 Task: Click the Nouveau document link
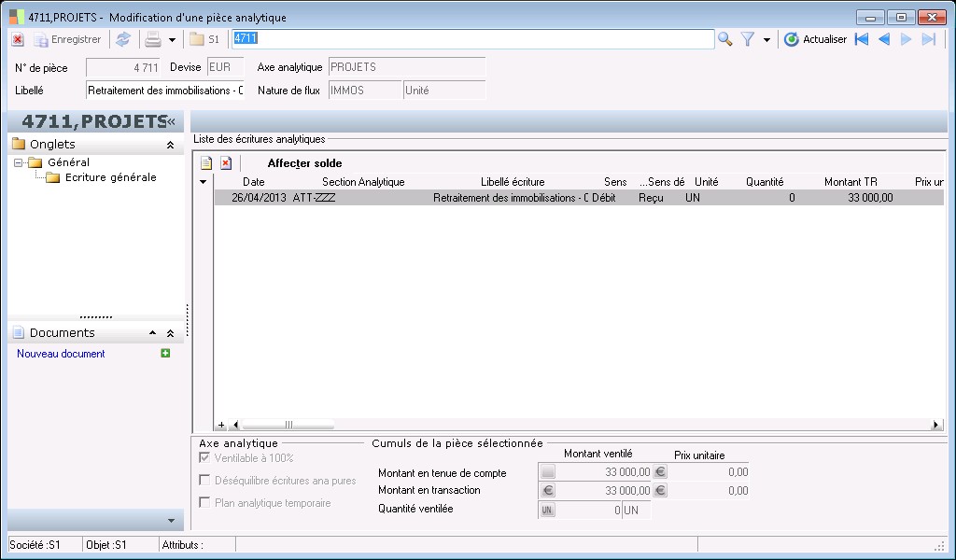pos(61,354)
